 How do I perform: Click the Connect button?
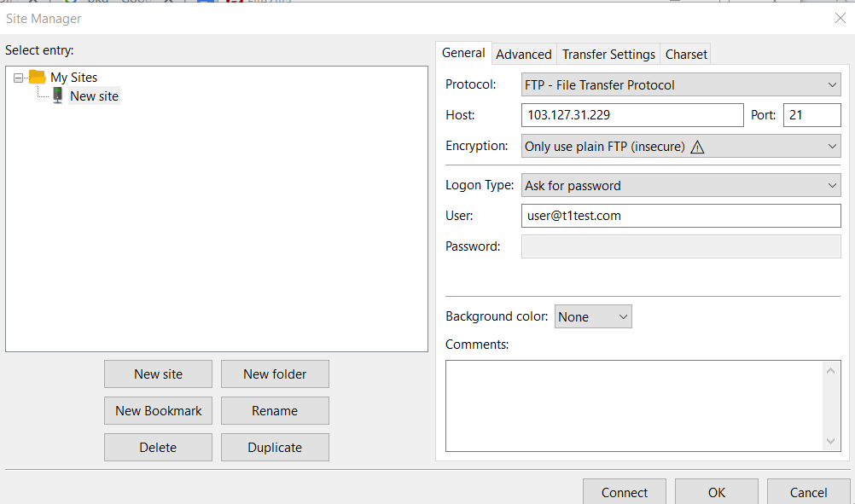tap(625, 492)
